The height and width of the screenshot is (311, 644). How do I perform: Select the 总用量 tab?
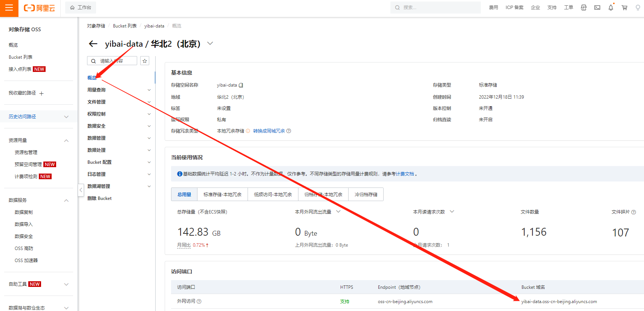tap(184, 195)
